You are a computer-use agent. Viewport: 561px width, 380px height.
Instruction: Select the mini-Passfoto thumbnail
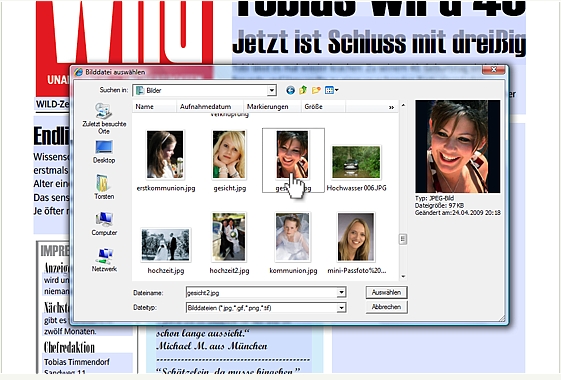(x=356, y=237)
